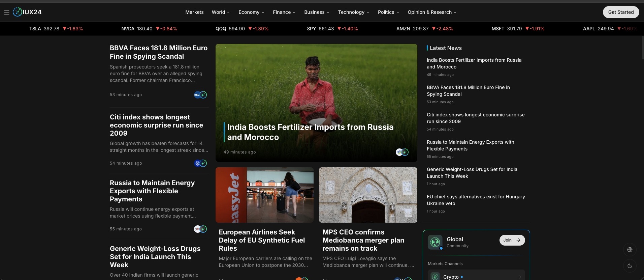This screenshot has width=644, height=280.
Task: Toggle dark mode moon button
Action: click(630, 266)
